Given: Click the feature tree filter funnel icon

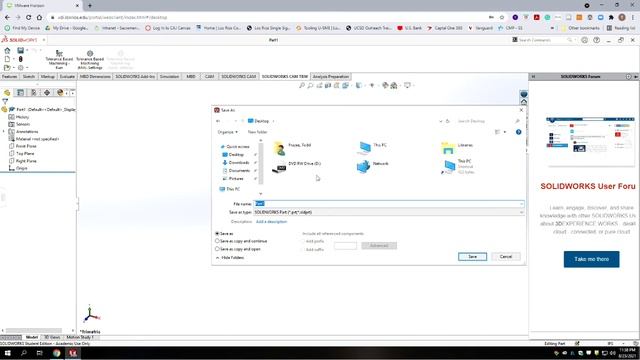Looking at the screenshot, I should [5, 101].
